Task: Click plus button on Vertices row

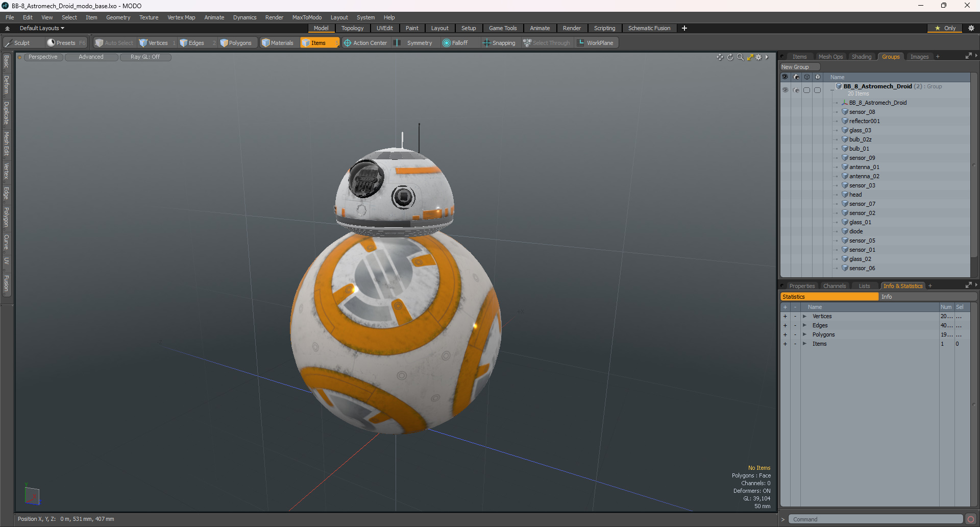Action: point(785,317)
